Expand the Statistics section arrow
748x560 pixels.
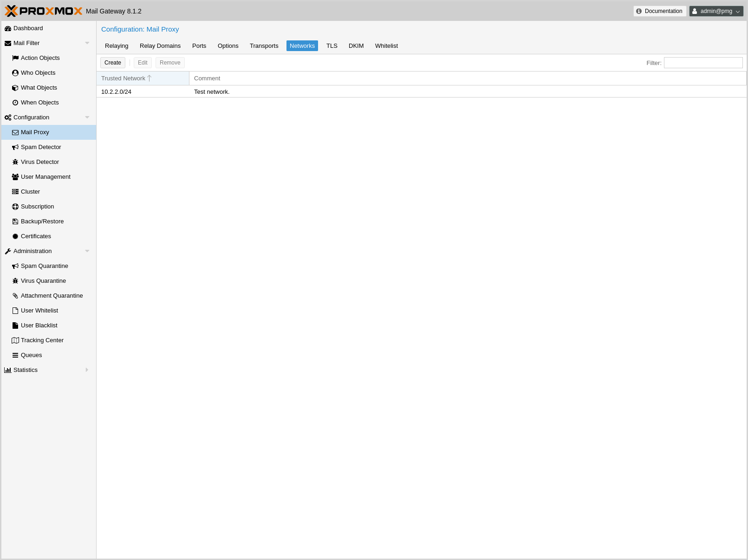pos(87,370)
